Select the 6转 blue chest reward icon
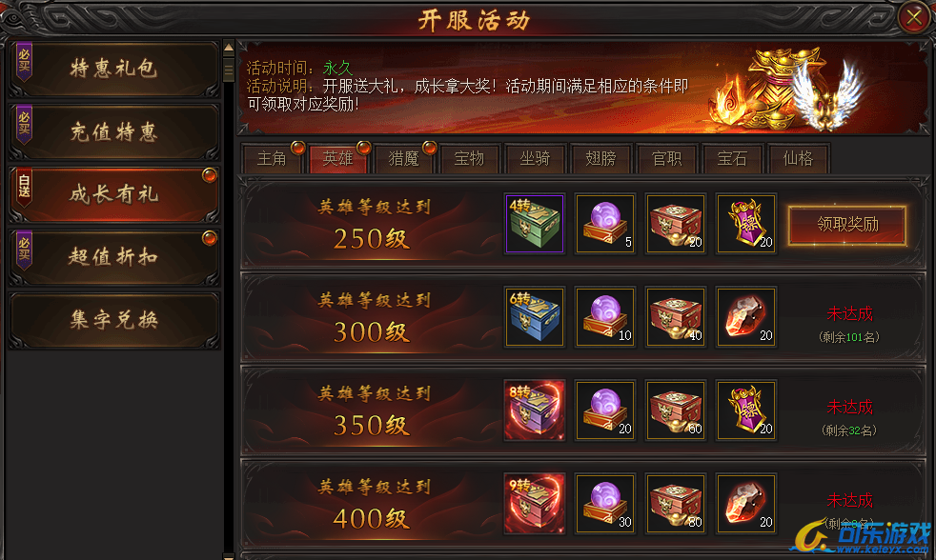The height and width of the screenshot is (560, 936). (535, 317)
